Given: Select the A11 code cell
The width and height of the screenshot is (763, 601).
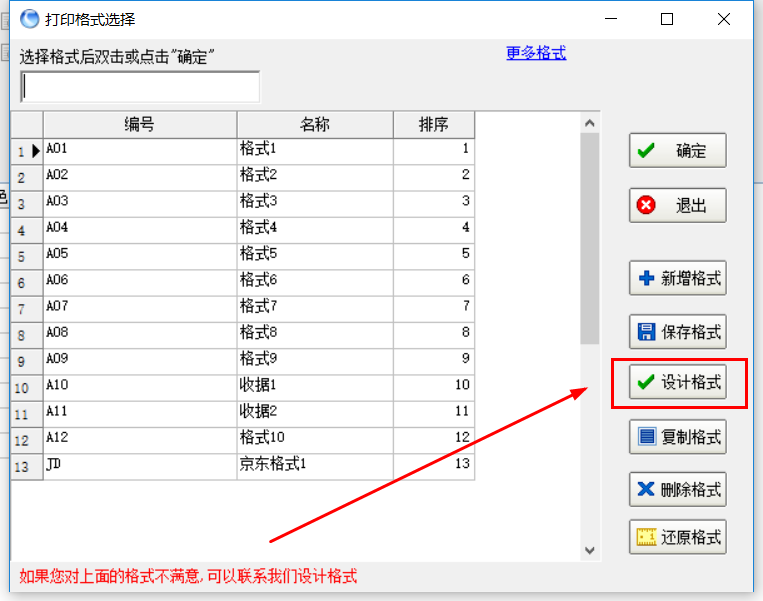Looking at the screenshot, I should 140,414.
